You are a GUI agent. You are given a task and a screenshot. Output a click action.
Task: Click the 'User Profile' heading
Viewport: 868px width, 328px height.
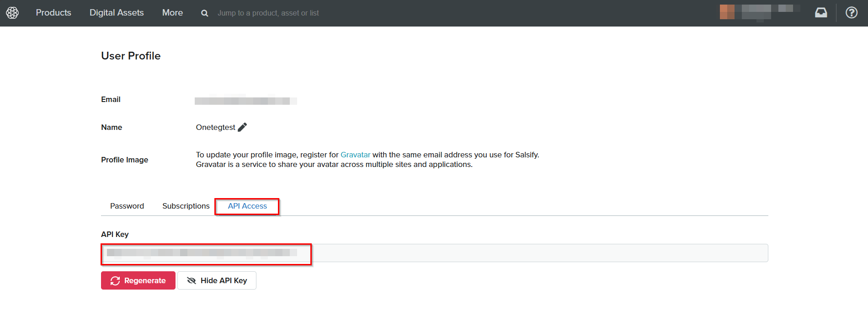(131, 56)
